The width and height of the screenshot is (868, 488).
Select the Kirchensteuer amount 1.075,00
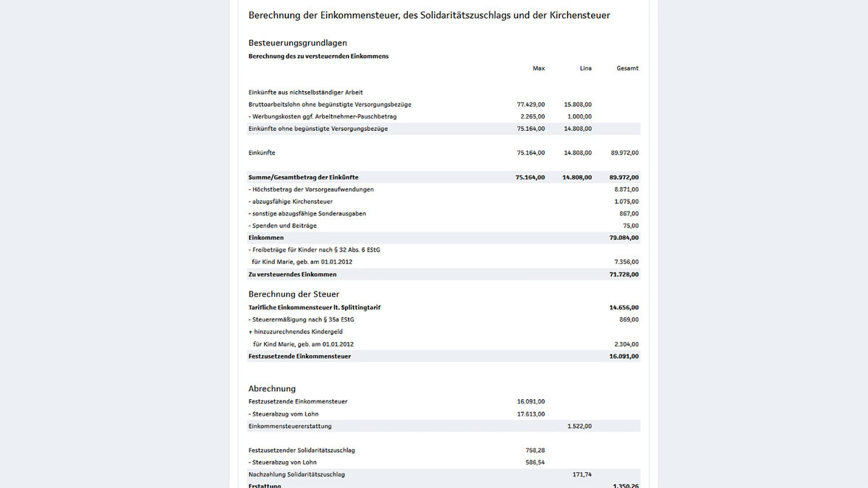pos(626,202)
